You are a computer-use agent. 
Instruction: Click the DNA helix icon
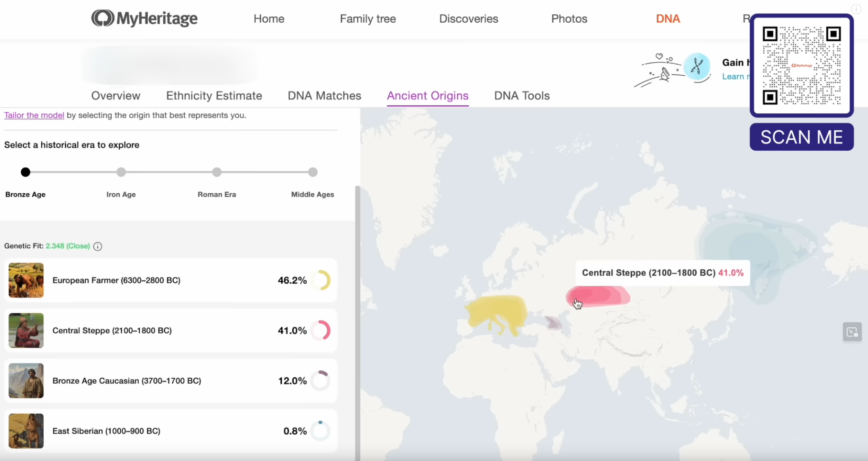(x=697, y=67)
